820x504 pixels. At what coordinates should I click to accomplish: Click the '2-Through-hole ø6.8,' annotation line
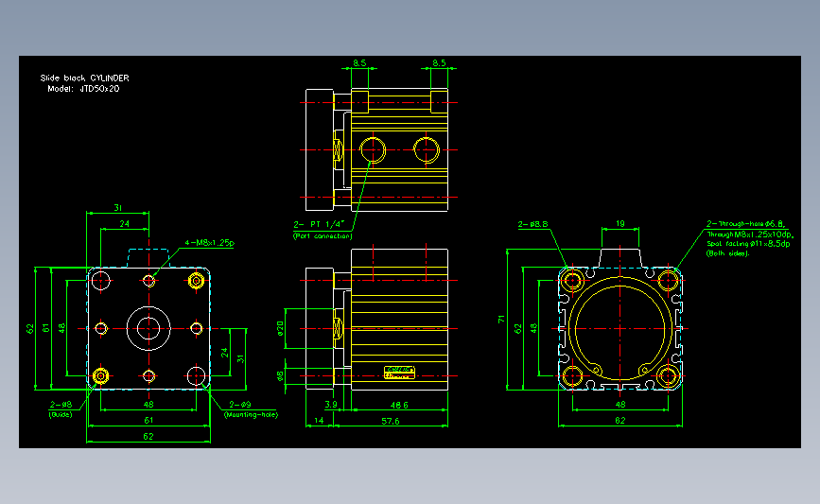[745, 224]
